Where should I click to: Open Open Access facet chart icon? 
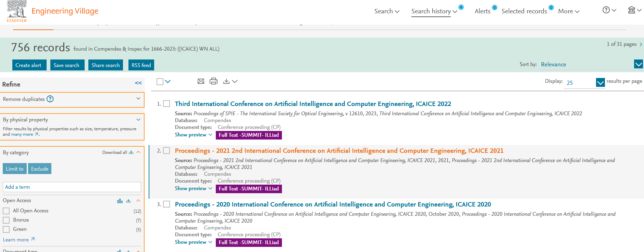120,201
